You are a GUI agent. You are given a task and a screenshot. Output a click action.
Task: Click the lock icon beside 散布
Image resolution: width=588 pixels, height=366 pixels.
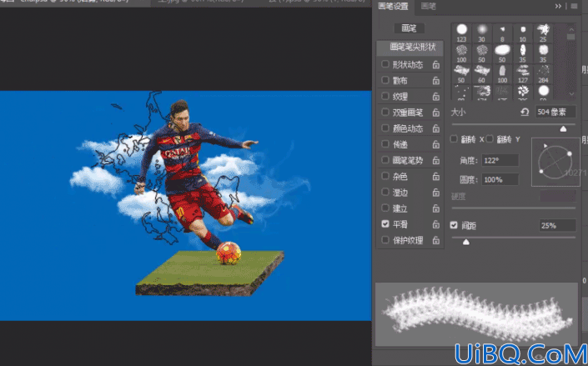pos(435,81)
